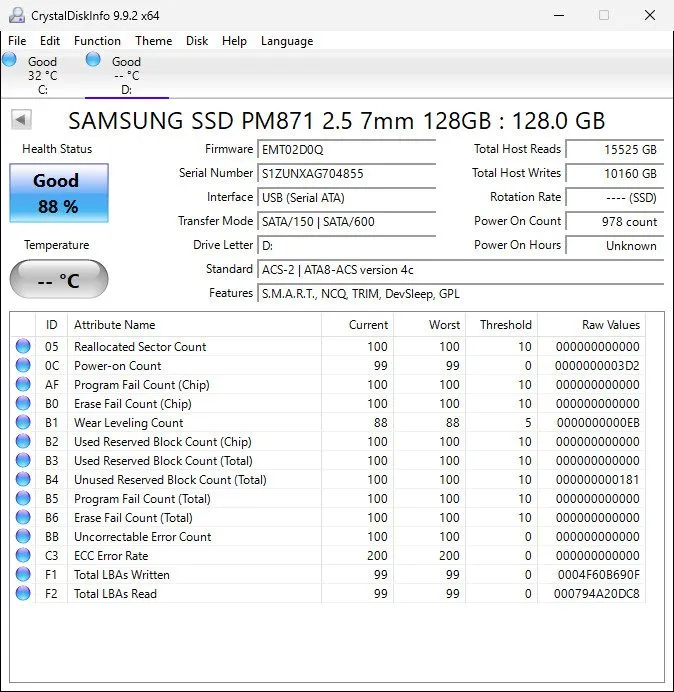Click the status orb for Program Fail Count (Chip)
This screenshot has width=674, height=692.
[x=23, y=384]
